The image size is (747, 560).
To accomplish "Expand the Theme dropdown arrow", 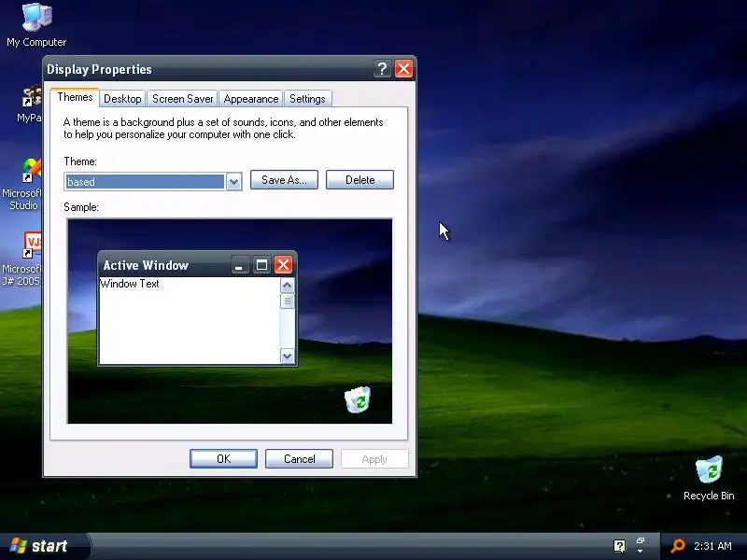I will [x=233, y=181].
